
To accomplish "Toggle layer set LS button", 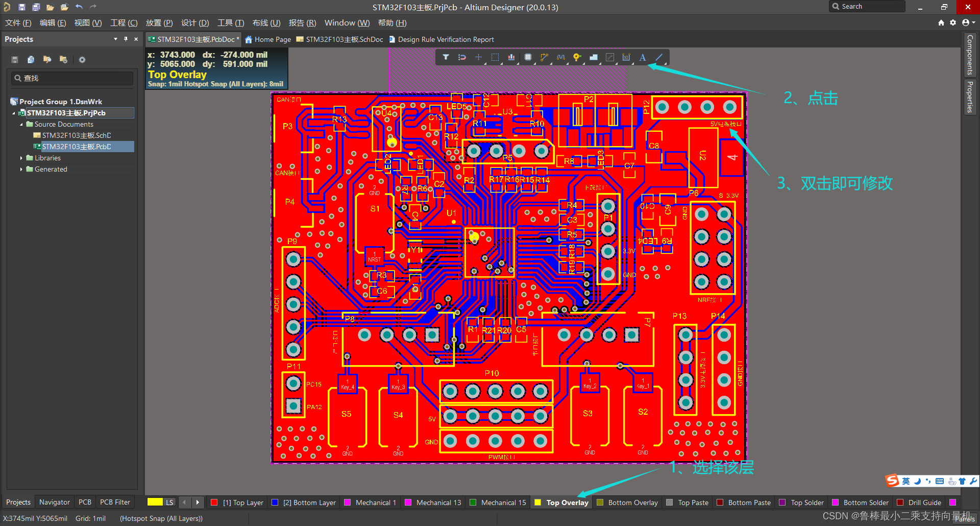I will pyautogui.click(x=169, y=503).
